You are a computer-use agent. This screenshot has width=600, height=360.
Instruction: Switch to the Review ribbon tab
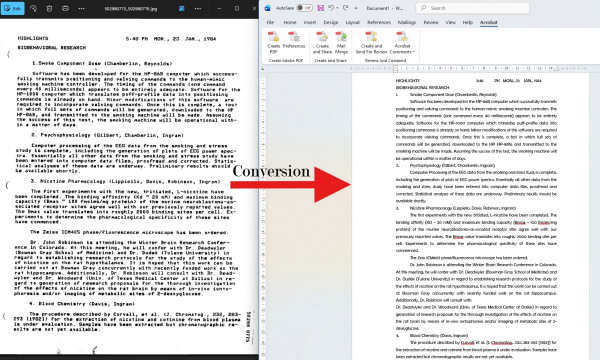coord(431,23)
